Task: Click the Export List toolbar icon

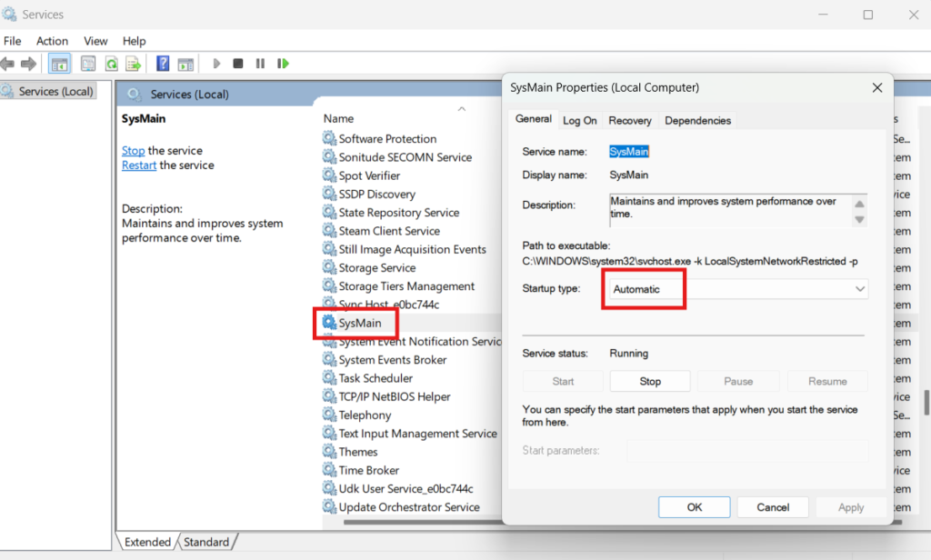Action: pyautogui.click(x=133, y=64)
